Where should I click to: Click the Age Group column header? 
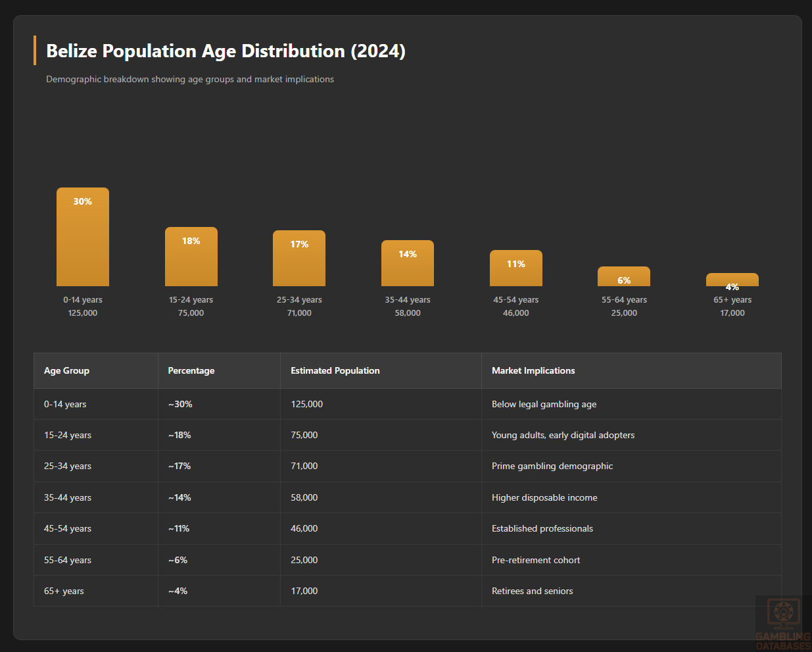click(x=66, y=370)
